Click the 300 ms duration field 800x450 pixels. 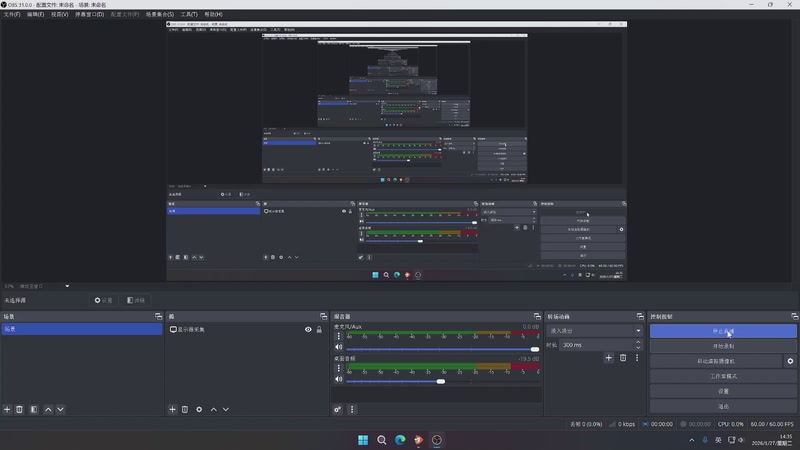597,345
